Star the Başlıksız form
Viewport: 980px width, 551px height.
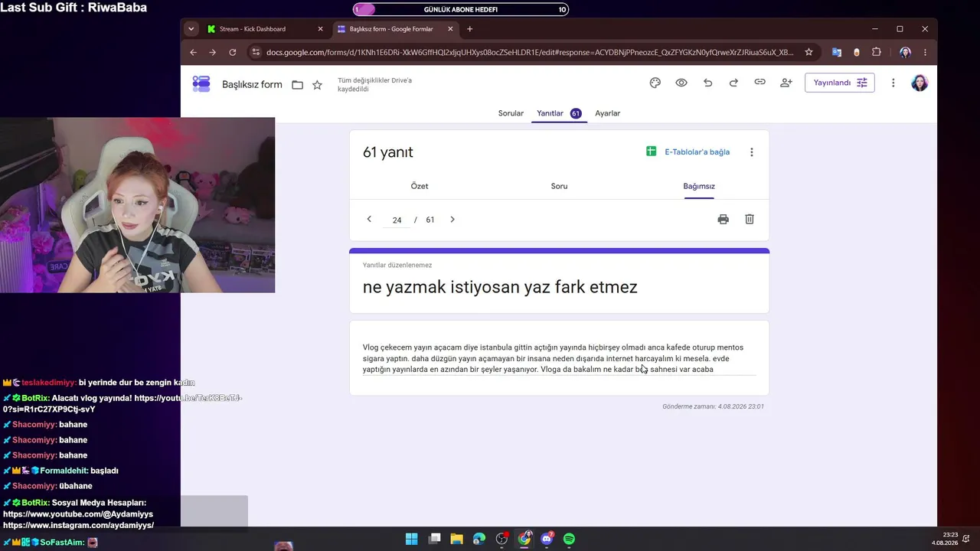coord(317,85)
